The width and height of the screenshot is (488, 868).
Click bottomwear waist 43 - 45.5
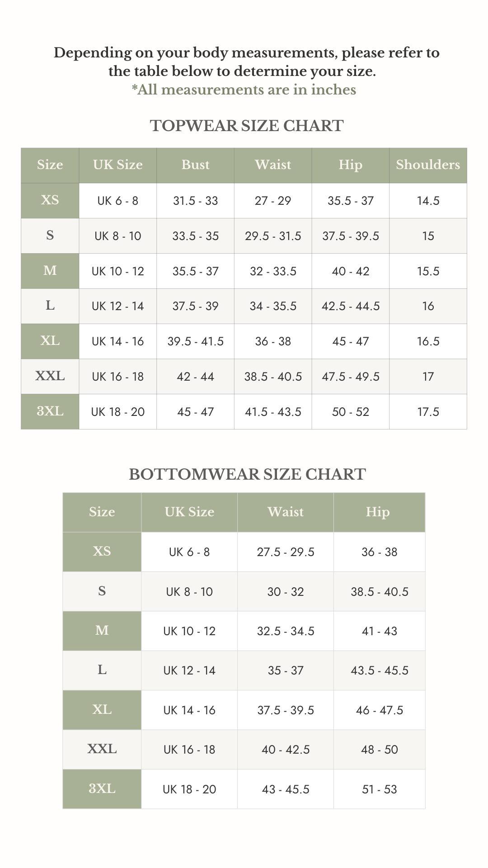coord(286,789)
